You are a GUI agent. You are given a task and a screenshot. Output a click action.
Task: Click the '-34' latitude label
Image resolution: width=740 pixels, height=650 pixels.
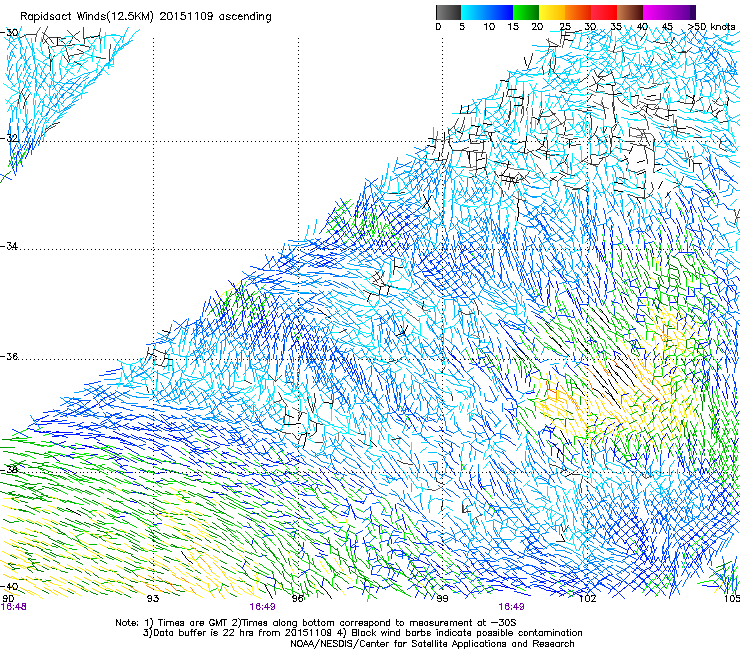pyautogui.click(x=9, y=246)
